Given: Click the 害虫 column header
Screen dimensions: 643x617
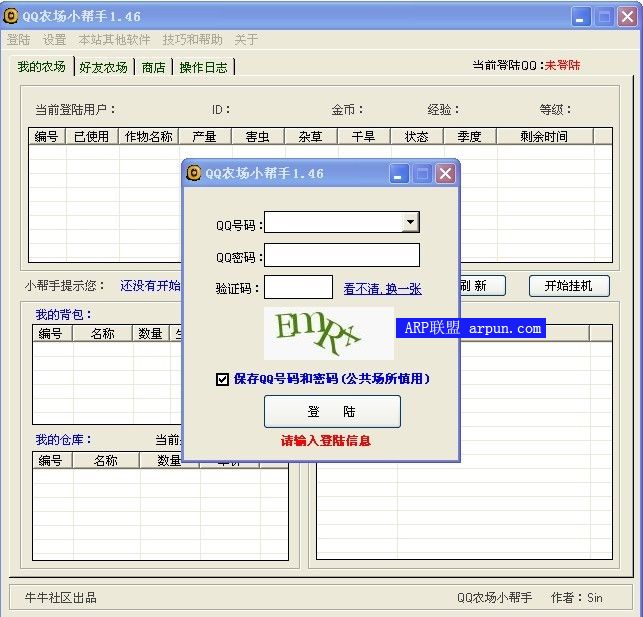Looking at the screenshot, I should pos(258,136).
